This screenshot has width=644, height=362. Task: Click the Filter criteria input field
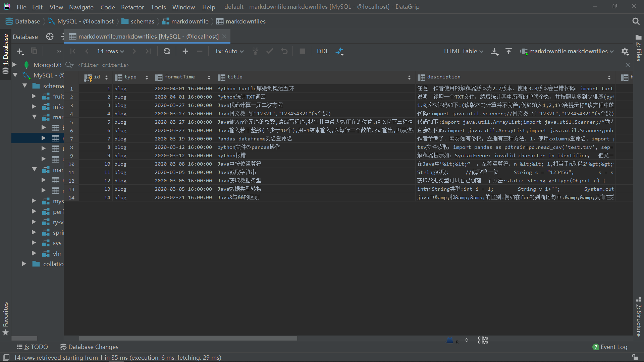coord(349,65)
